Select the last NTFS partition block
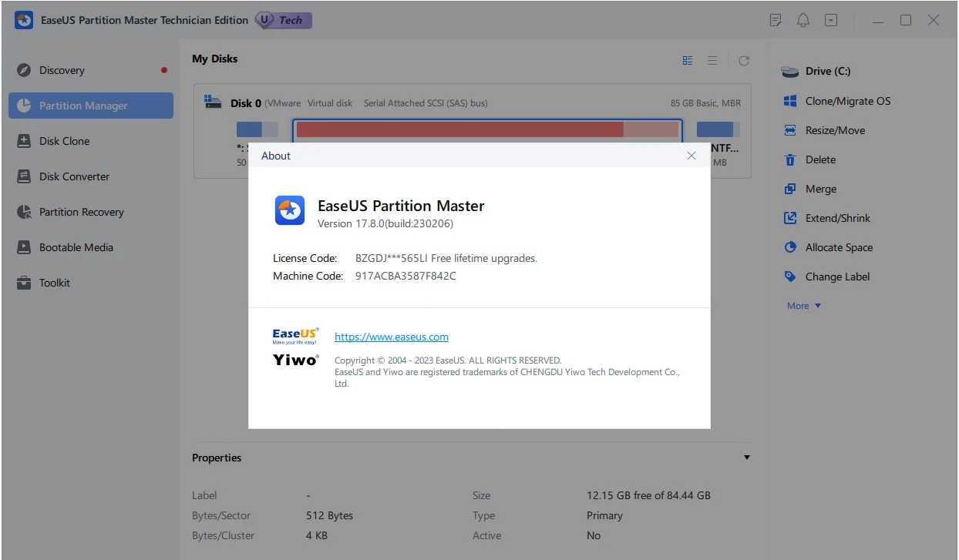Viewport: 959px width, 560px height. (x=718, y=129)
